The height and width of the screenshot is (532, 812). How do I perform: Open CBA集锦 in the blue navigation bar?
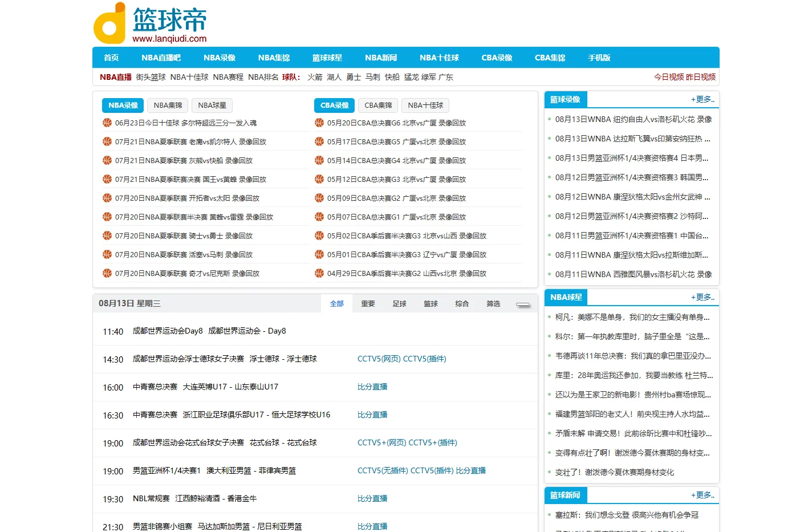coord(550,58)
